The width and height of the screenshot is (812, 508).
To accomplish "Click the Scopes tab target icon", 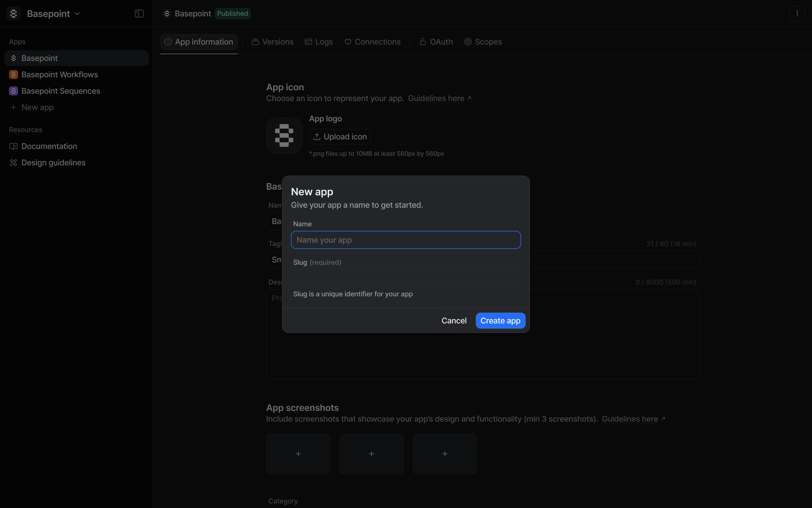I will [x=468, y=42].
